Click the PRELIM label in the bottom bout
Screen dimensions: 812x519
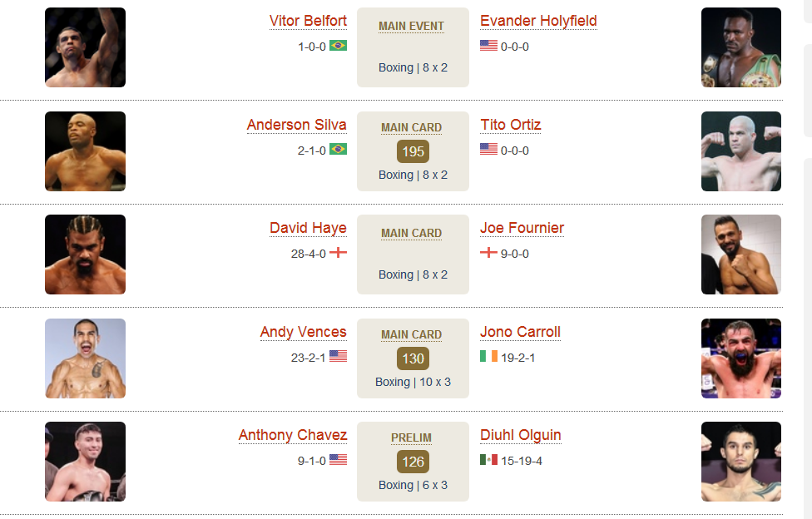pyautogui.click(x=411, y=438)
